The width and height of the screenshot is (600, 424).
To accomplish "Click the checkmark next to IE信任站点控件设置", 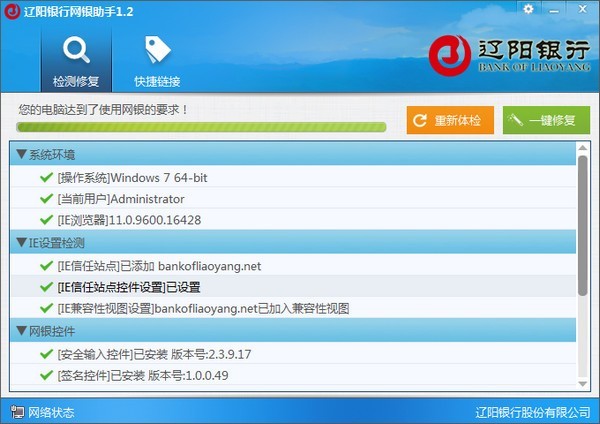I will 46,287.
